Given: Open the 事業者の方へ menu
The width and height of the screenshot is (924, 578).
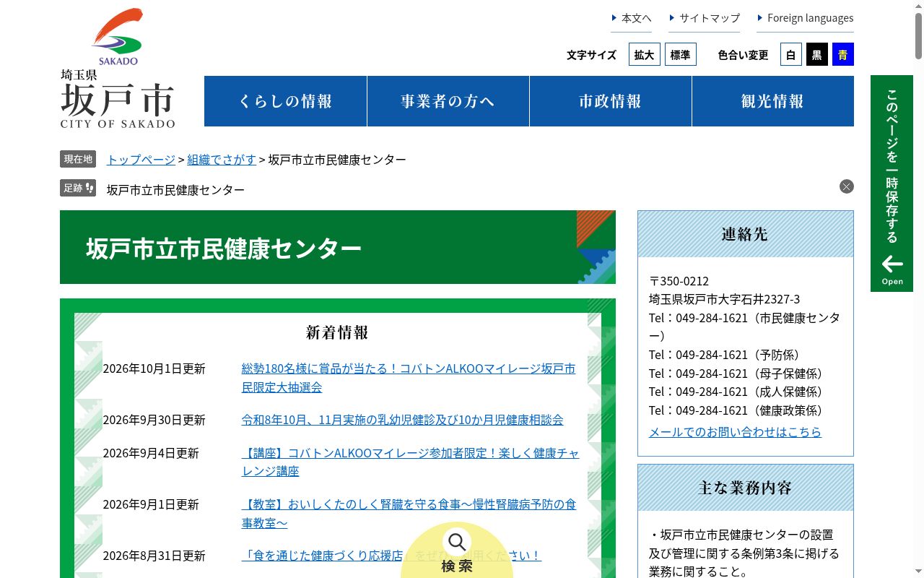Looking at the screenshot, I should pos(448,101).
